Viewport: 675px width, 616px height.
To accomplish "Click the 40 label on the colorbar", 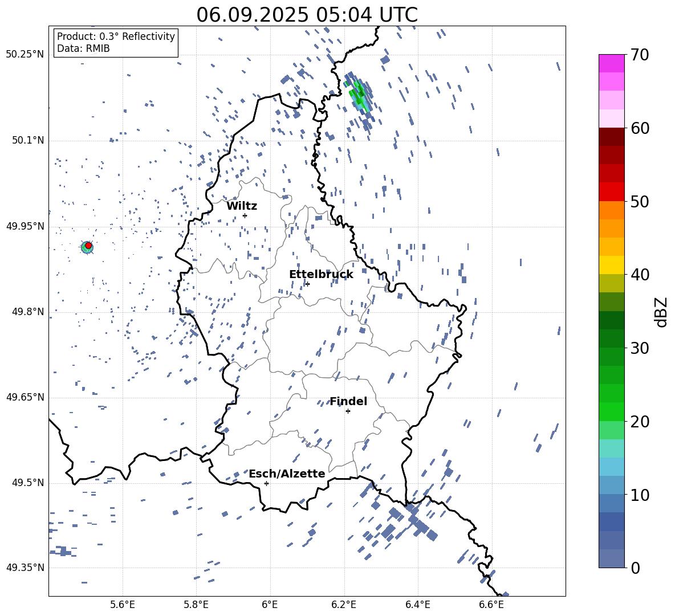I will pos(639,275).
